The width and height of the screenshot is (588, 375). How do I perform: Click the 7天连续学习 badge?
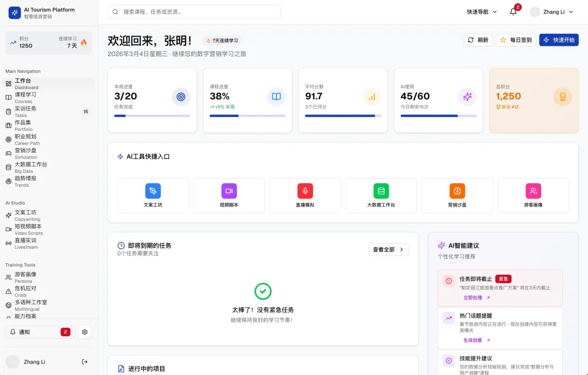click(222, 40)
